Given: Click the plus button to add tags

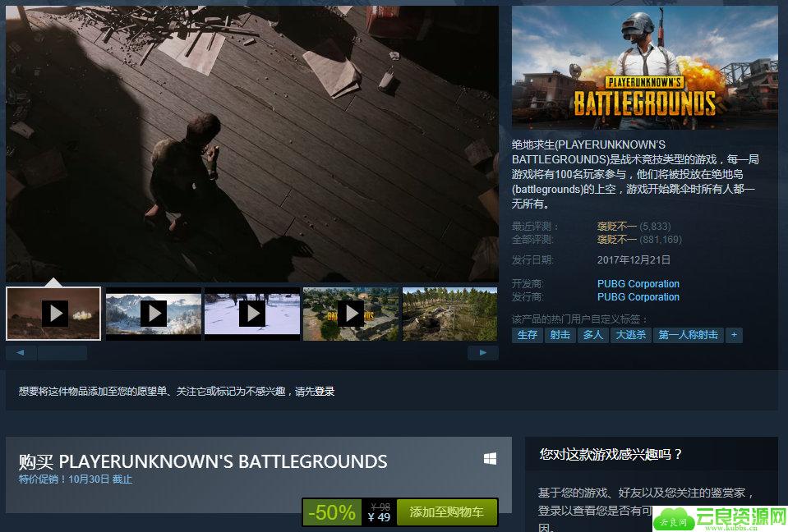Looking at the screenshot, I should [x=734, y=335].
